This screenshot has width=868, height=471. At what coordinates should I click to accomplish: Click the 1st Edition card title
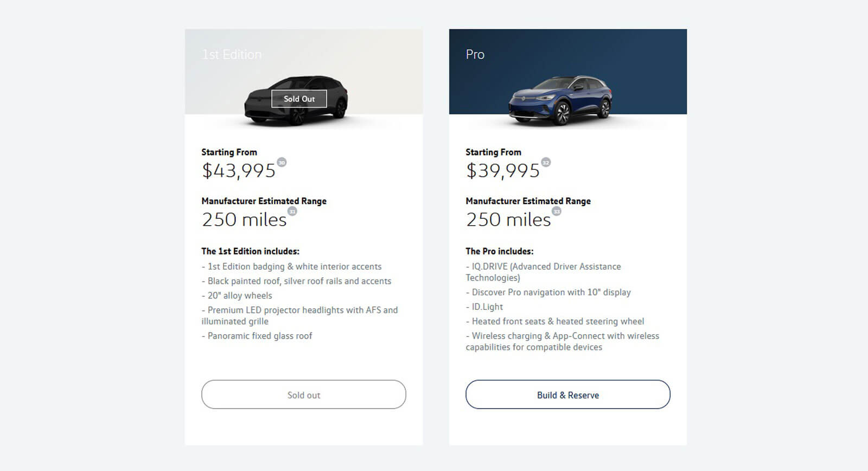coord(232,54)
